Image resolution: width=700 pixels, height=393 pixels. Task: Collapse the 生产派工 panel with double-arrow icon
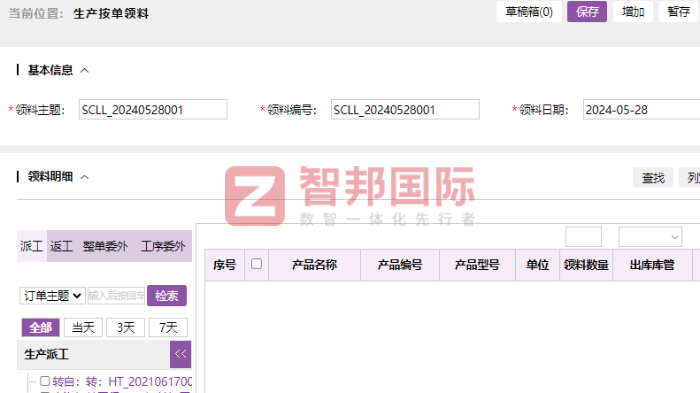(180, 354)
